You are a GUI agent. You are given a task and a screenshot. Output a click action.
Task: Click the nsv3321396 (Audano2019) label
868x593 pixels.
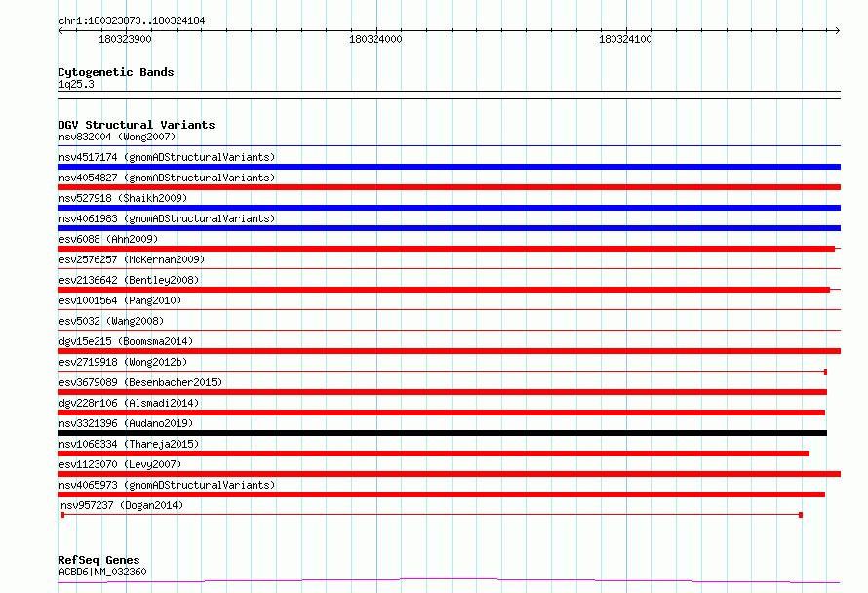click(x=126, y=423)
